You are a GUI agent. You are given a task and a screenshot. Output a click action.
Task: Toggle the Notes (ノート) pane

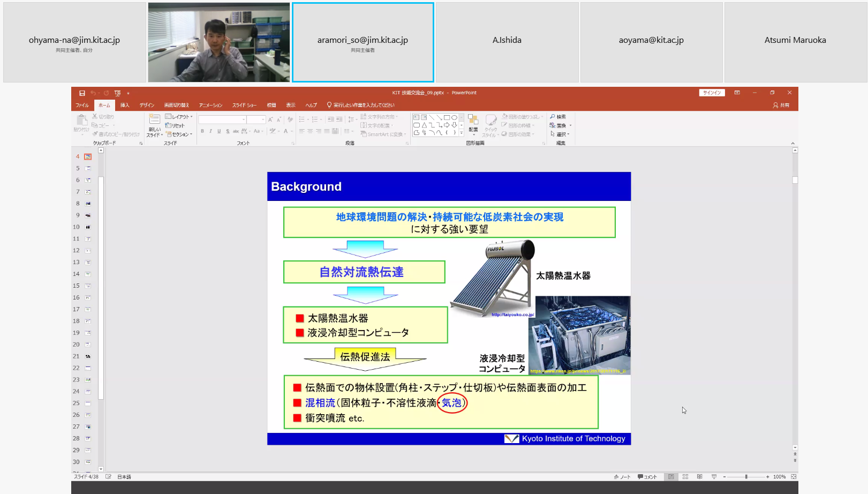tap(622, 476)
